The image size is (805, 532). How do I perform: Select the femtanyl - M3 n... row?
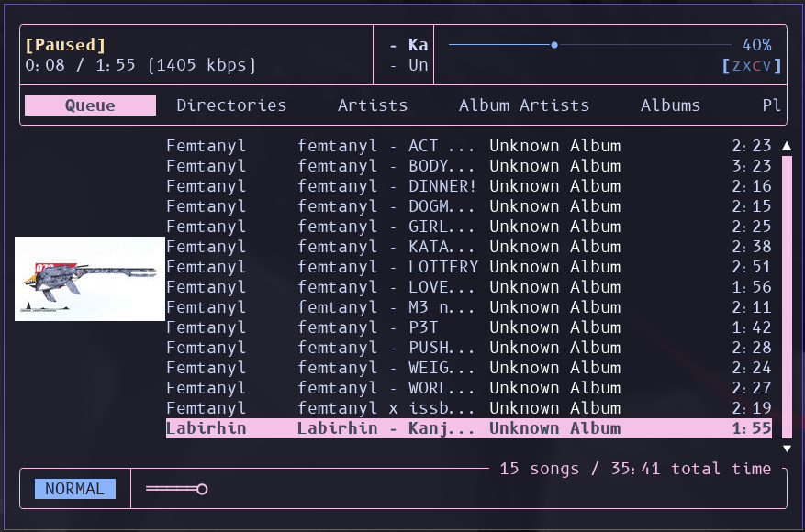click(x=469, y=307)
